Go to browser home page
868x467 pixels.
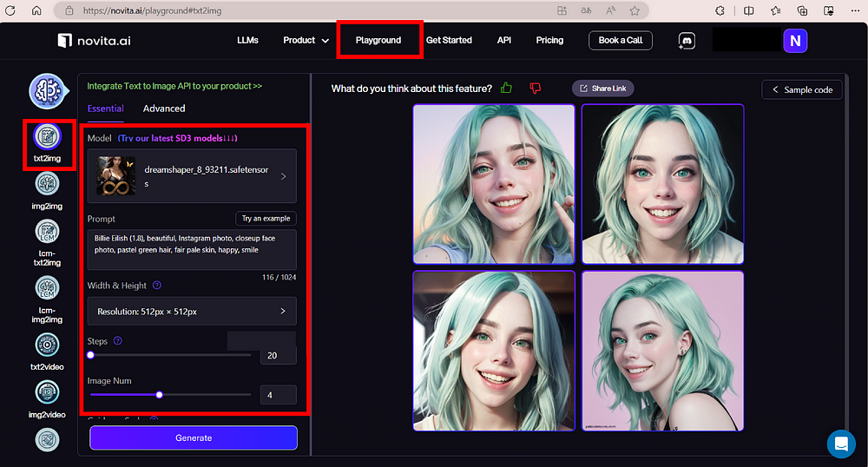pos(36,10)
